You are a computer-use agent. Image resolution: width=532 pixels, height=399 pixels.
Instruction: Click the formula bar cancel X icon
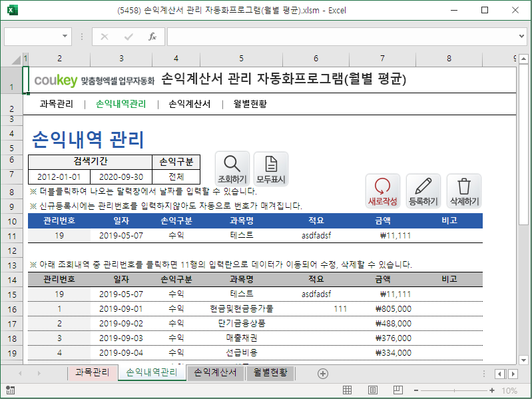pos(105,37)
